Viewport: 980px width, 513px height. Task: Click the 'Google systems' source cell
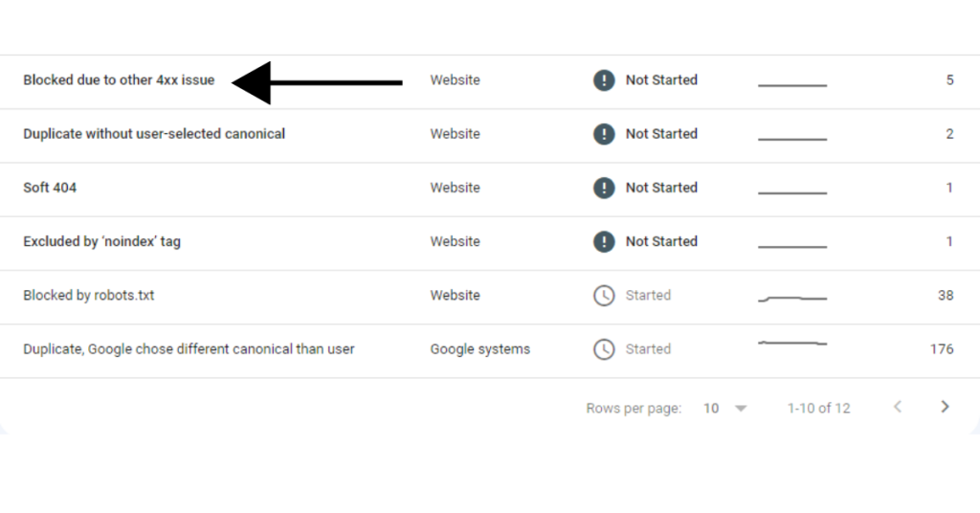tap(480, 349)
